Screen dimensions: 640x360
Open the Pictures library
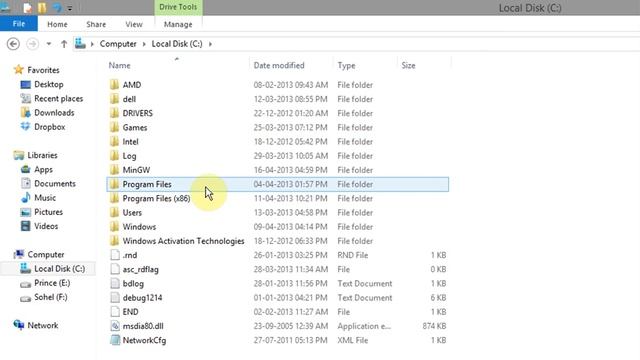pos(48,212)
